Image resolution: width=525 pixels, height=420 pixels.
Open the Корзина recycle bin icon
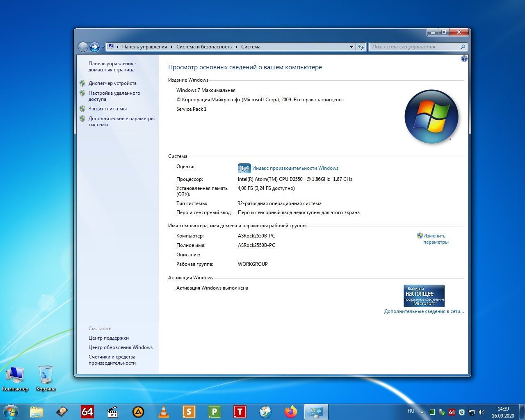(46, 379)
